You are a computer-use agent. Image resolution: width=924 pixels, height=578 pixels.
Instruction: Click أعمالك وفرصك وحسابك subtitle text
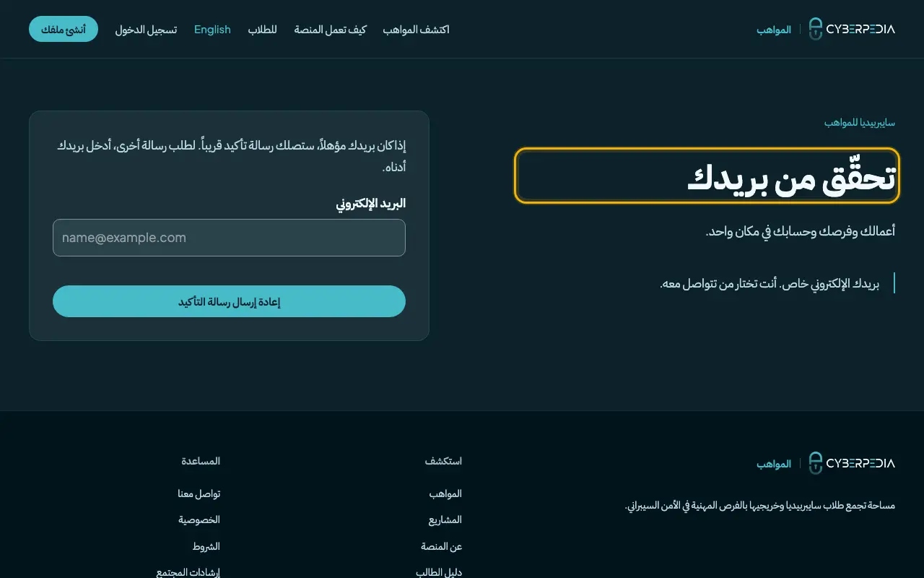[x=801, y=232]
